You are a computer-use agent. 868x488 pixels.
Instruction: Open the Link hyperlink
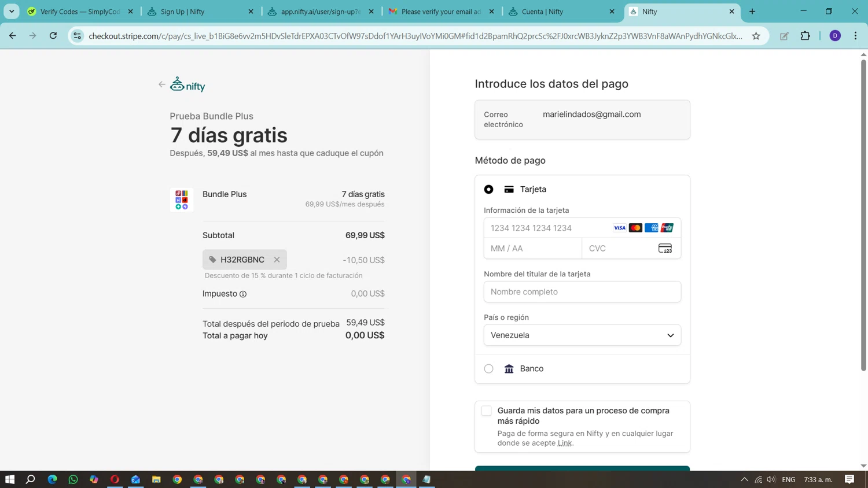click(565, 443)
